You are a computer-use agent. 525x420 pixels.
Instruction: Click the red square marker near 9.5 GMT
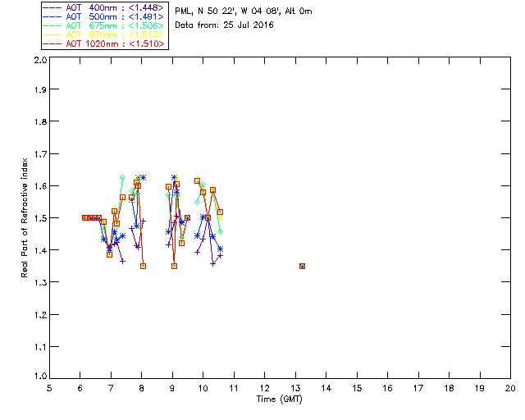click(187, 217)
